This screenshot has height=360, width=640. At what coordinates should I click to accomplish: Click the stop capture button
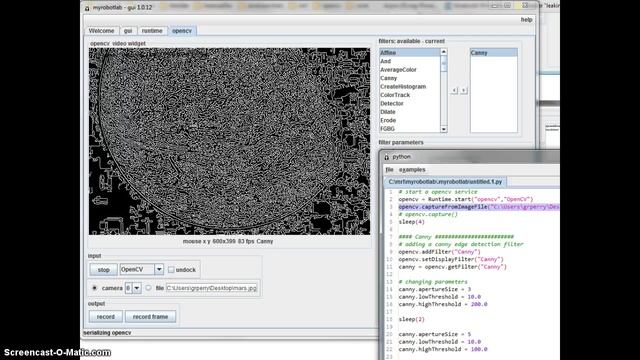103,270
